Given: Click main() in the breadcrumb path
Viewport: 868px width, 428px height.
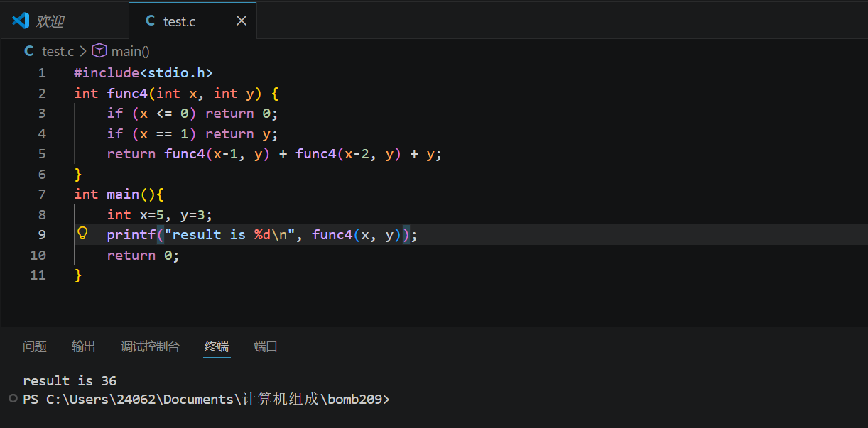Looking at the screenshot, I should tap(131, 51).
